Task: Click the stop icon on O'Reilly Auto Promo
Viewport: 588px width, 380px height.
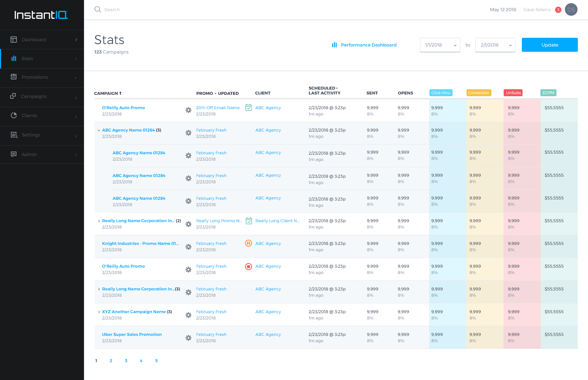Action: click(x=248, y=266)
